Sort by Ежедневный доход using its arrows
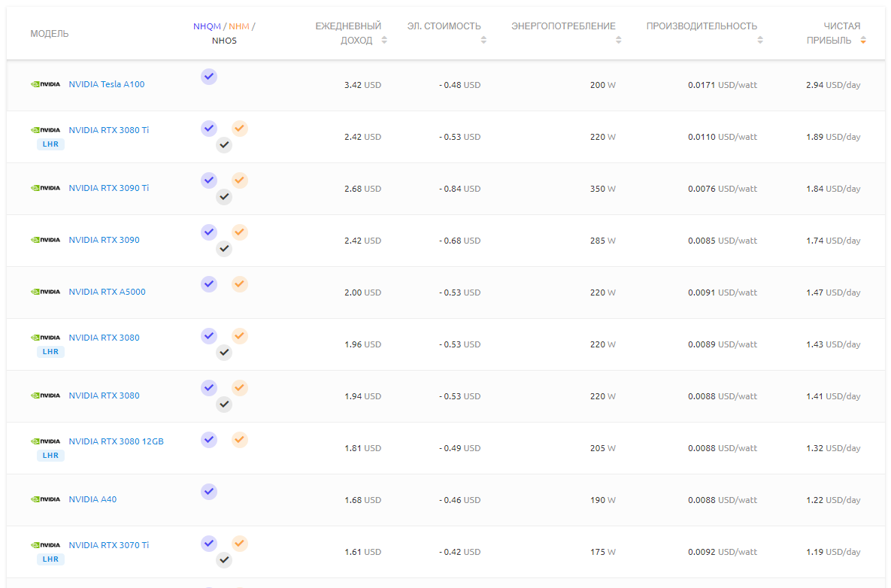The height and width of the screenshot is (588, 891). pyautogui.click(x=384, y=41)
